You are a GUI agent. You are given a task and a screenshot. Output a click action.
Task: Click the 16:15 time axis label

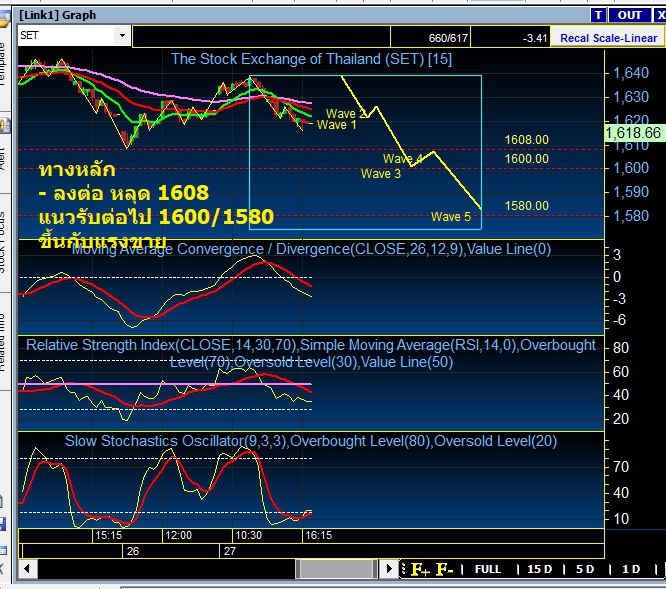point(319,535)
